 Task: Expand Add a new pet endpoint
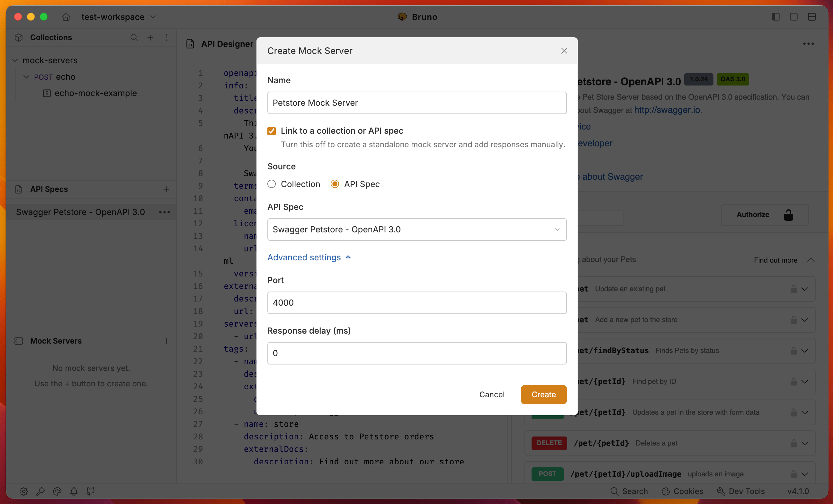pos(805,320)
